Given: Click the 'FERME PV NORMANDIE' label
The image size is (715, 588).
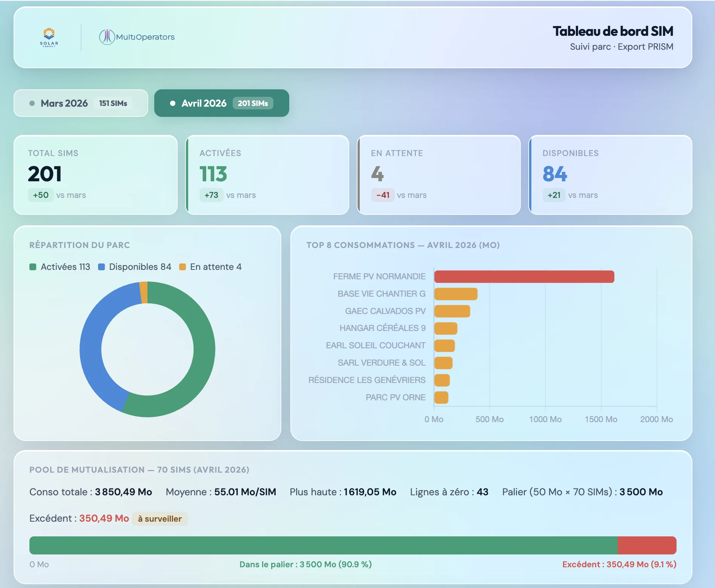Looking at the screenshot, I should pos(379,277).
